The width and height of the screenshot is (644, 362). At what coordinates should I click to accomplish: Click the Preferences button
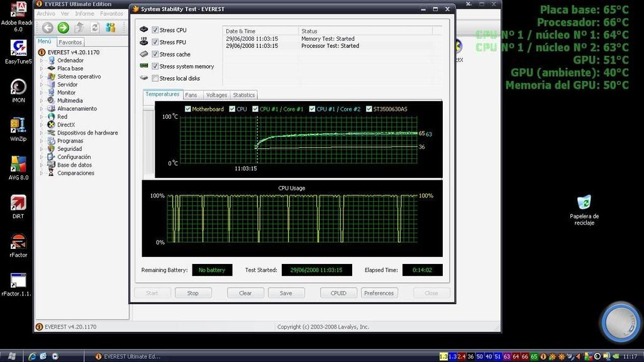tap(379, 293)
